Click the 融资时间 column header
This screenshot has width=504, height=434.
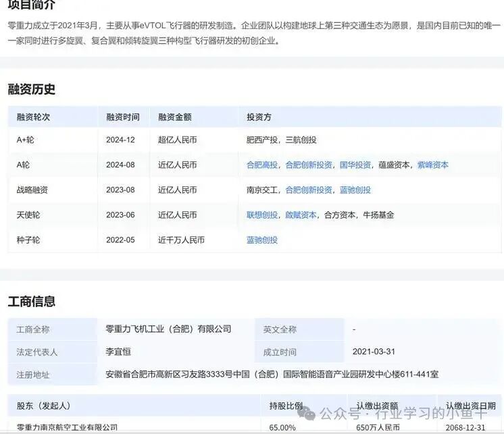(123, 117)
